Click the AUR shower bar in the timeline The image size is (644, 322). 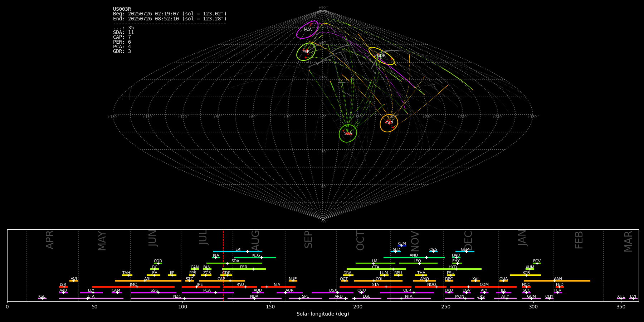(289, 293)
